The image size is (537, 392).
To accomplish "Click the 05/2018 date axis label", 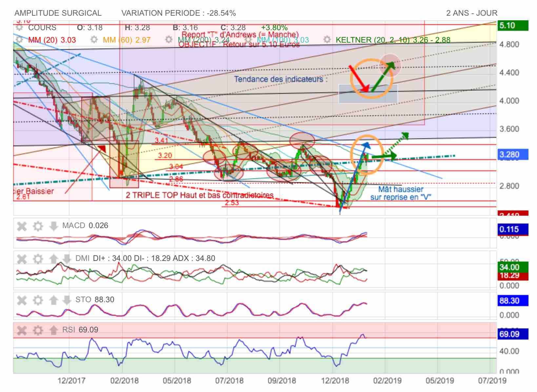I will 177,381.
